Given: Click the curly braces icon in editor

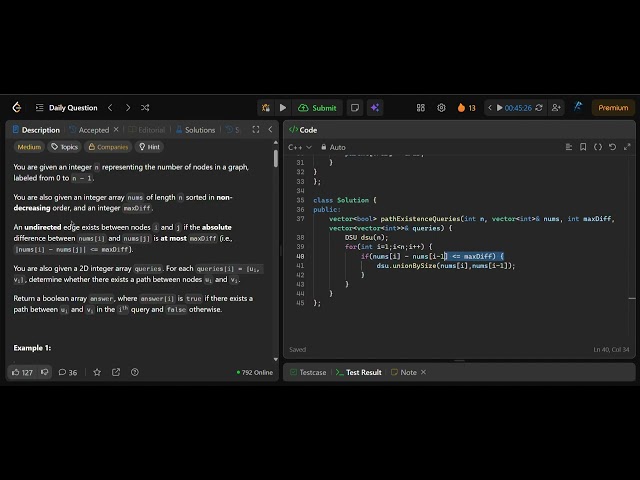Looking at the screenshot, I should [x=598, y=147].
